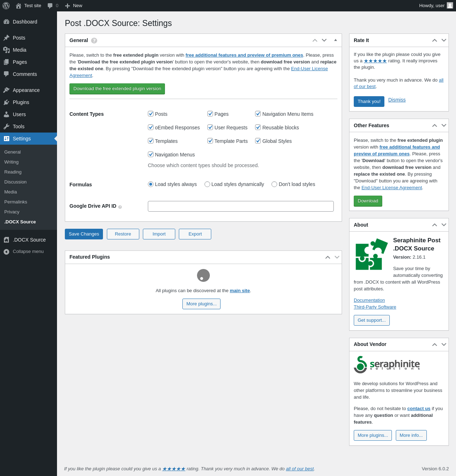Click the five-star rating link in footer

[x=174, y=469]
